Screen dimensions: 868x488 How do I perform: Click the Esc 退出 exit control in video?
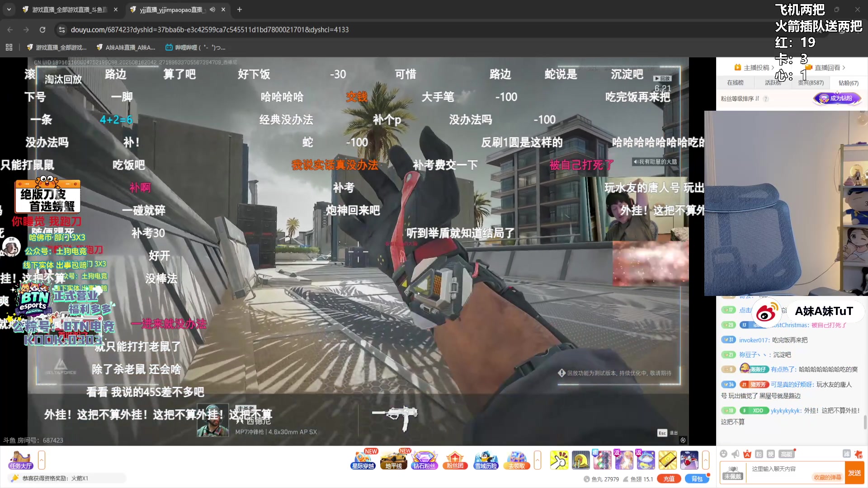667,433
